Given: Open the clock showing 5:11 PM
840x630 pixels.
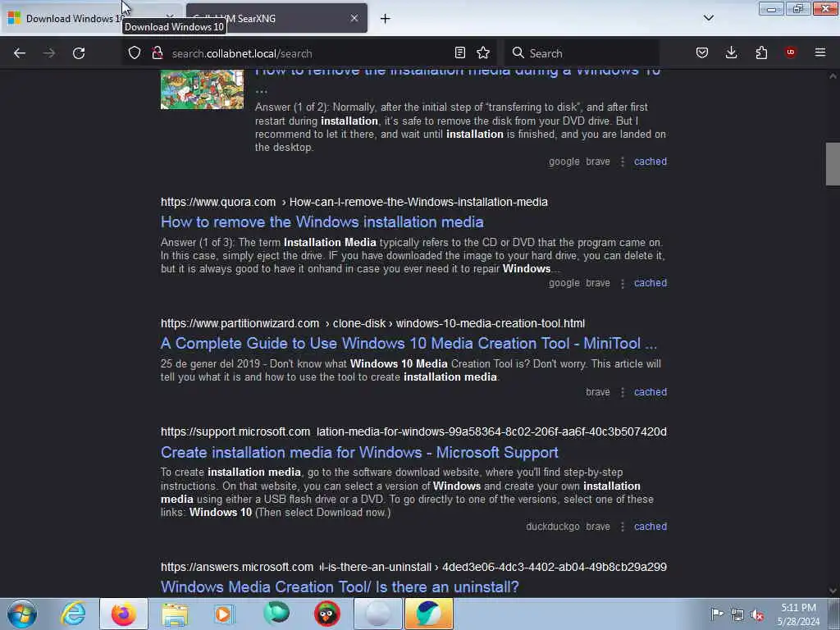Looking at the screenshot, I should (x=798, y=614).
